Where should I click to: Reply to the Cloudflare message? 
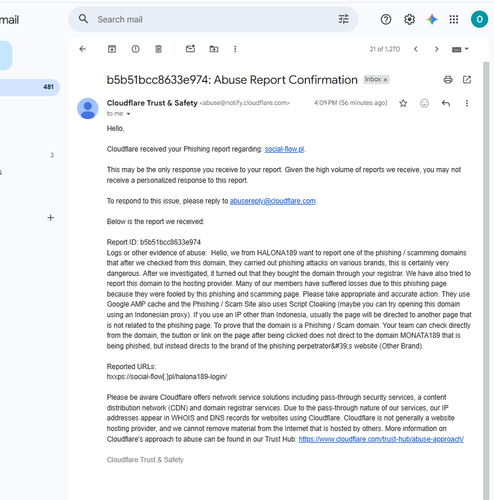click(x=446, y=103)
